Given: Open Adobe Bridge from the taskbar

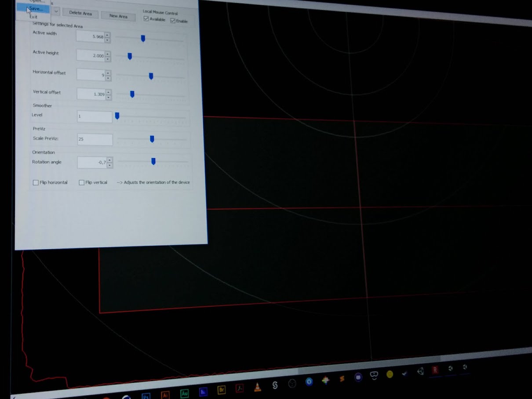Looking at the screenshot, I should point(222,390).
